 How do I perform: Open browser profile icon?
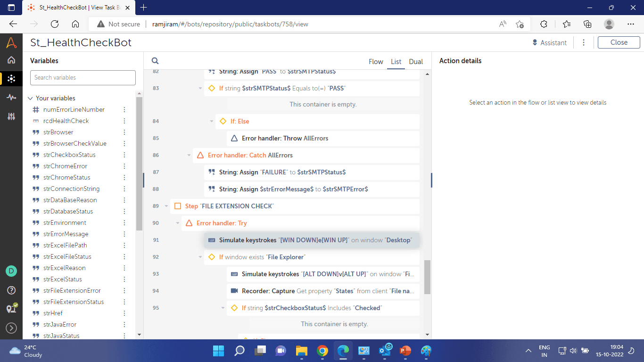(x=609, y=24)
